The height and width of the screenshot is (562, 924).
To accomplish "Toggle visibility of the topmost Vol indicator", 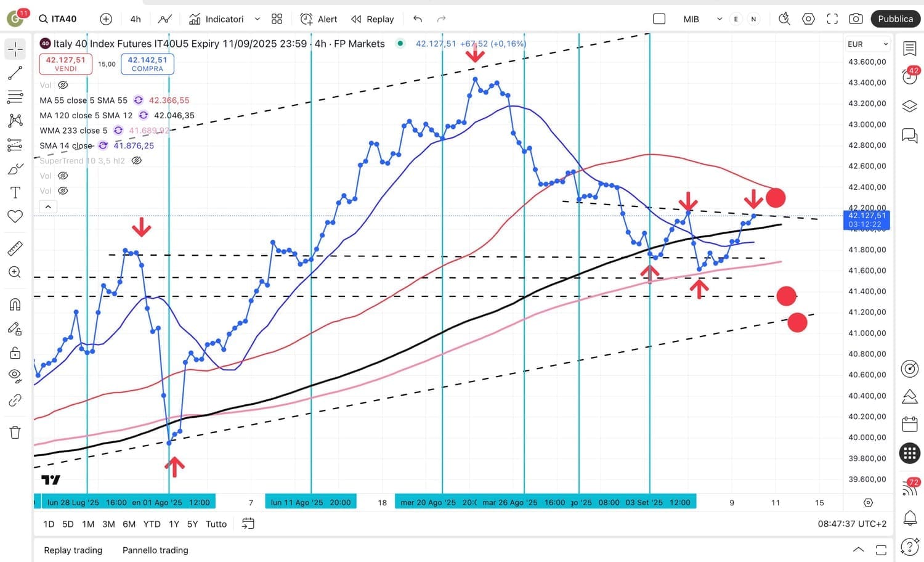I will point(63,85).
